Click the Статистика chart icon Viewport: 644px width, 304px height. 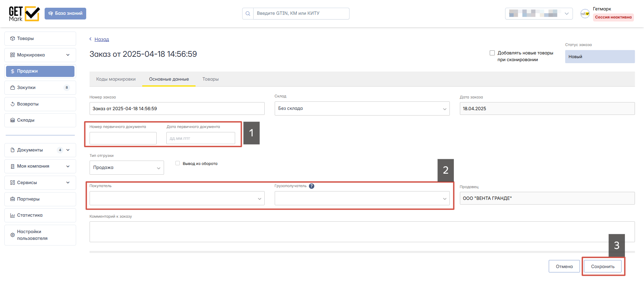pos(12,215)
